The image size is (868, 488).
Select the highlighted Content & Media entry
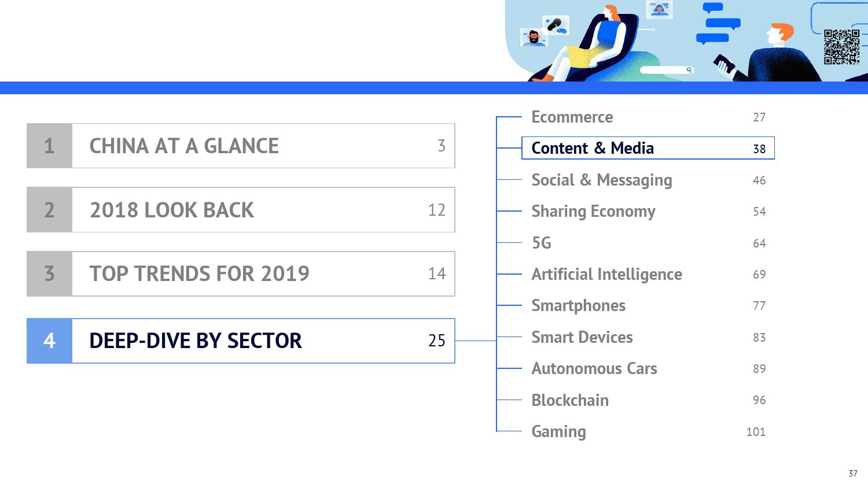[648, 148]
